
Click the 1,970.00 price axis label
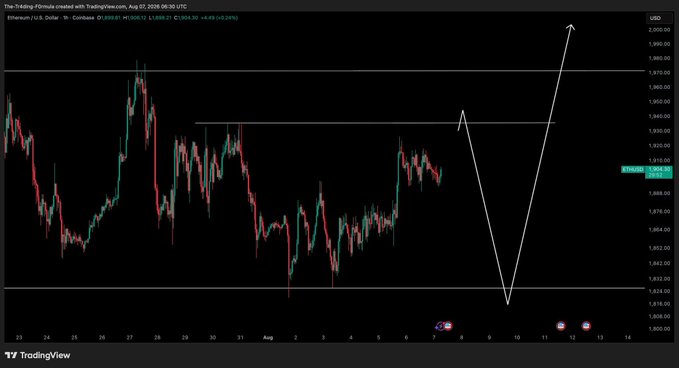659,73
